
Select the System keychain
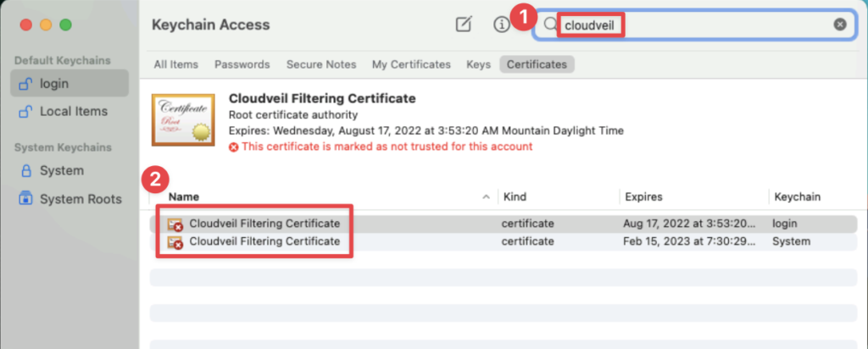[x=70, y=171]
